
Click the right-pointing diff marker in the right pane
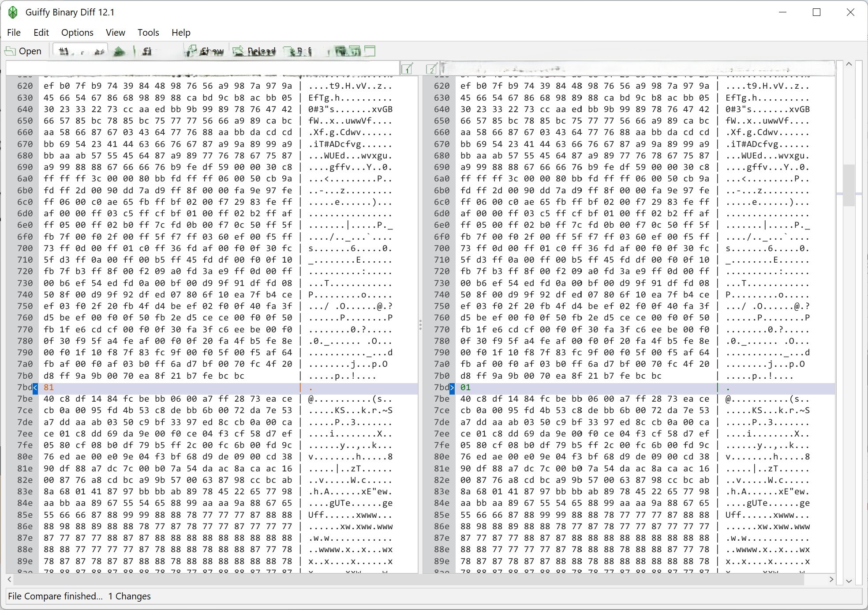pos(452,388)
